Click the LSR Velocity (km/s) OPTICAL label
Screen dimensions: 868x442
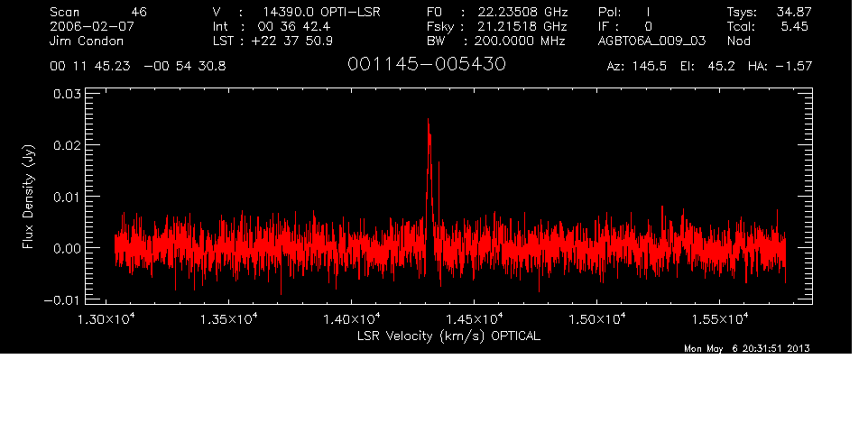click(x=448, y=336)
